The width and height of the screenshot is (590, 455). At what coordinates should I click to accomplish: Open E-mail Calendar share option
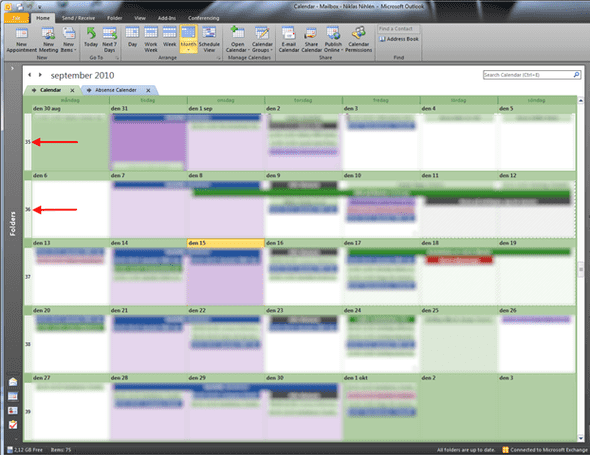[x=289, y=40]
